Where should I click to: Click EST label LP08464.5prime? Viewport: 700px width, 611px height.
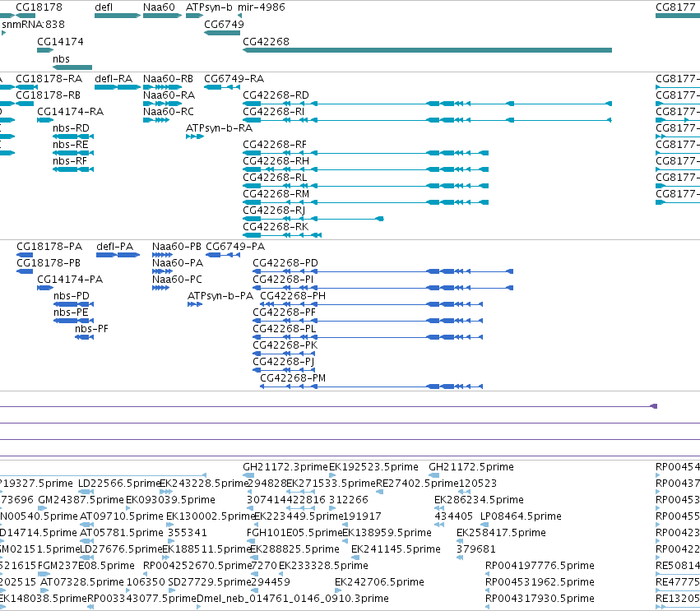[x=521, y=516]
